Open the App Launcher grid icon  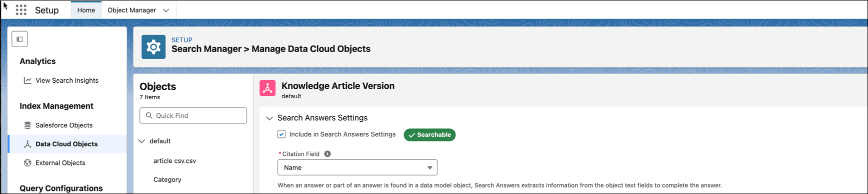pyautogui.click(x=21, y=10)
